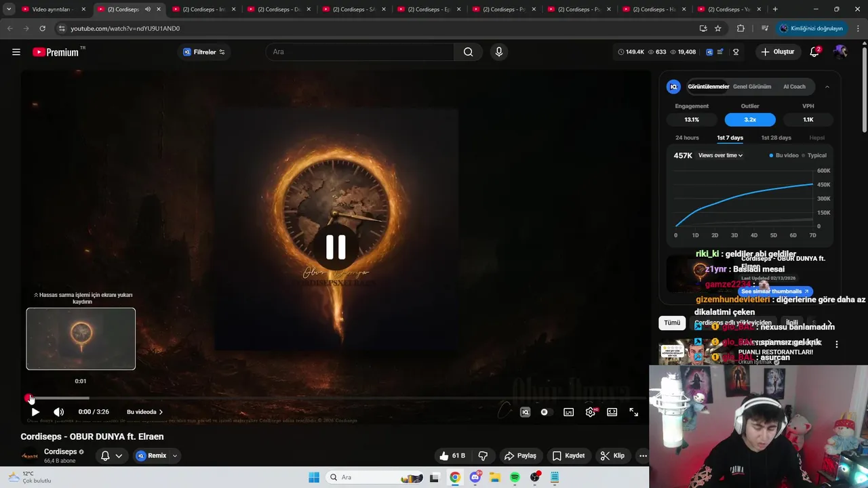
Task: Install app icon in address bar
Action: coord(703,28)
